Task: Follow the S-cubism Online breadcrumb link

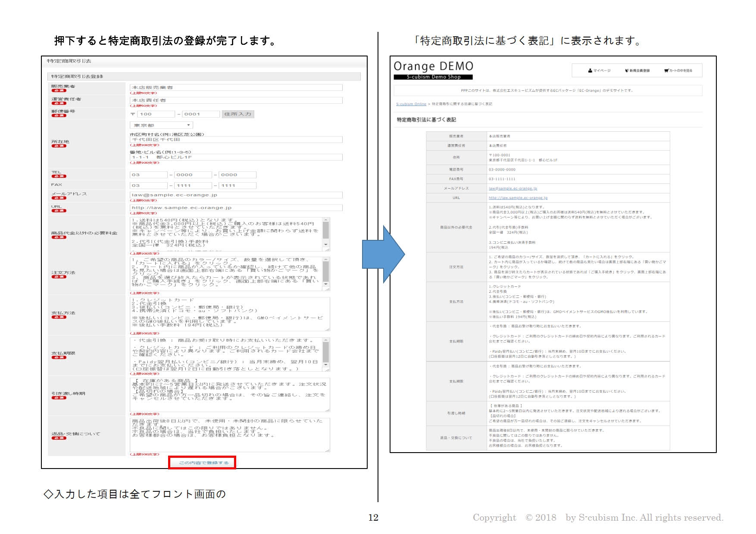Action: click(x=411, y=104)
